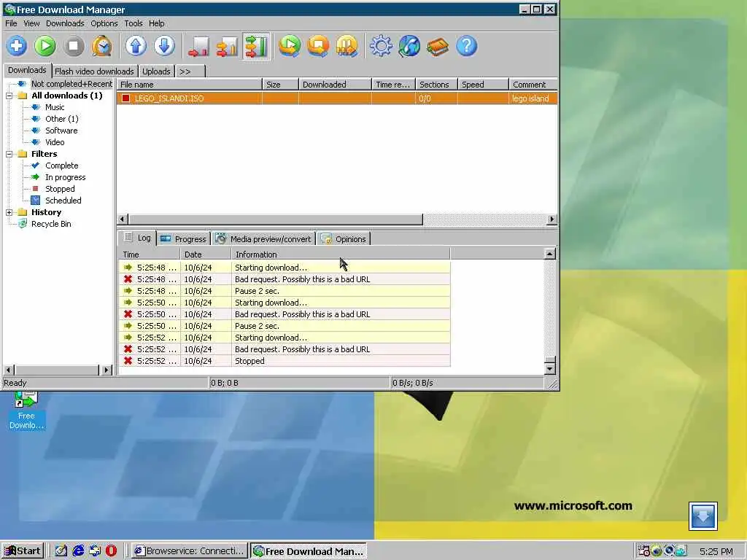Open the Schedule download clock icon

[102, 46]
